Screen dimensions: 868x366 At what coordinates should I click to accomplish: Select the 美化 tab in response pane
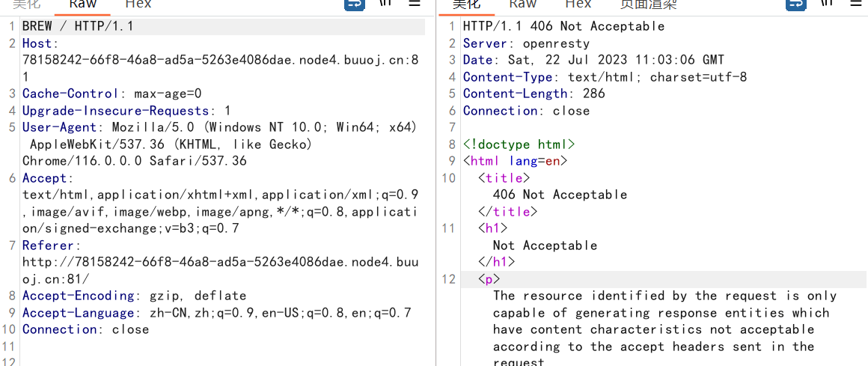coord(466,4)
